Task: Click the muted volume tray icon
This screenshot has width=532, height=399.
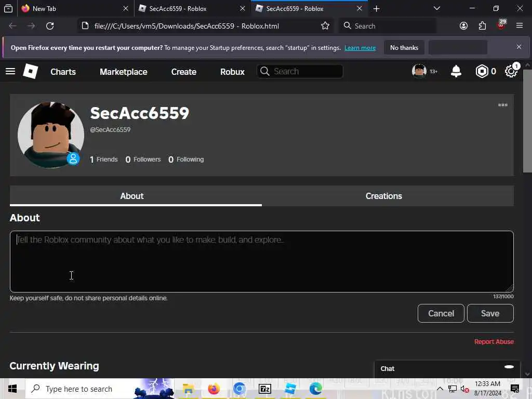Action: coord(464,389)
